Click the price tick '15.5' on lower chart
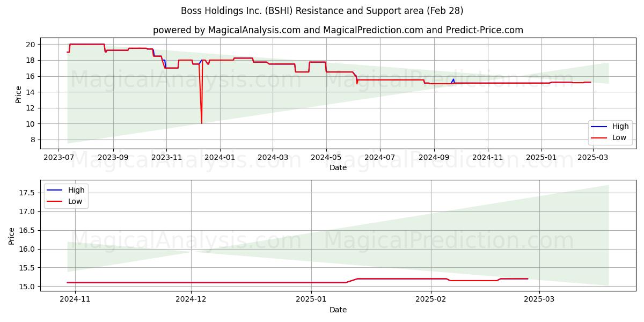The width and height of the screenshot is (644, 322). [x=27, y=268]
